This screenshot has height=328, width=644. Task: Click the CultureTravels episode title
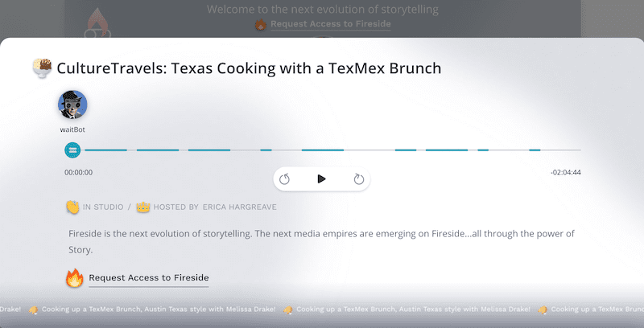pyautogui.click(x=249, y=68)
